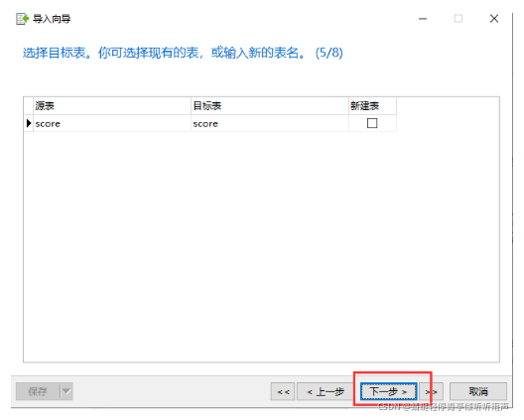524x420 pixels.
Task: Select the target table cell score
Action: 270,123
